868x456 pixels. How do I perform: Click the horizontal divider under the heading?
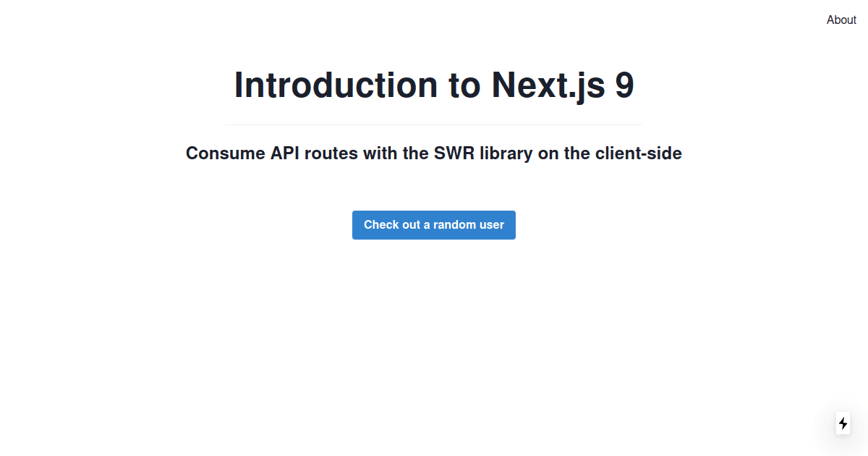click(434, 124)
